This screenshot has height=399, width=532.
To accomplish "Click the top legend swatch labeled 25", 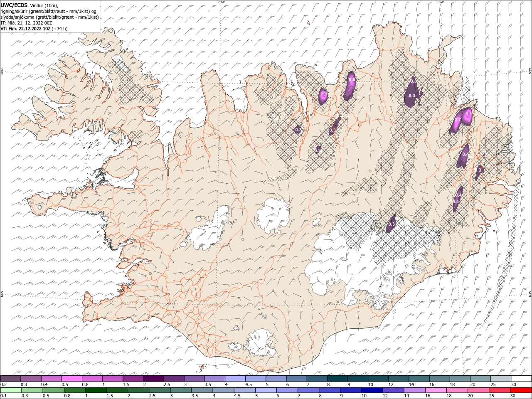I will point(501,379).
